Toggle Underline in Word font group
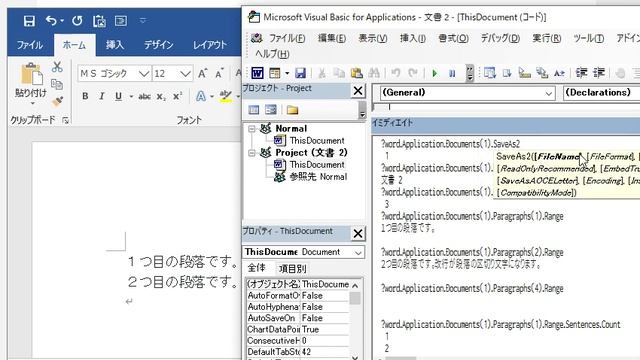Viewport: 640px width, 360px height. 118,96
